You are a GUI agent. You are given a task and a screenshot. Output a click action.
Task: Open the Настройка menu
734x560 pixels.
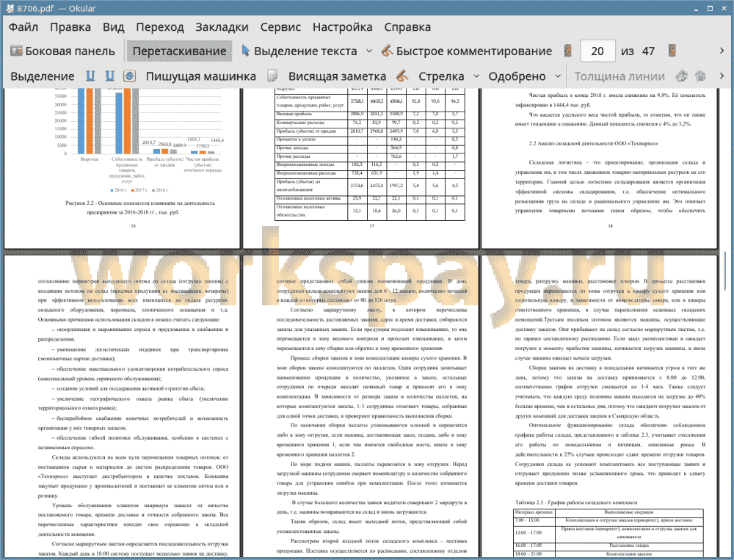(x=342, y=27)
